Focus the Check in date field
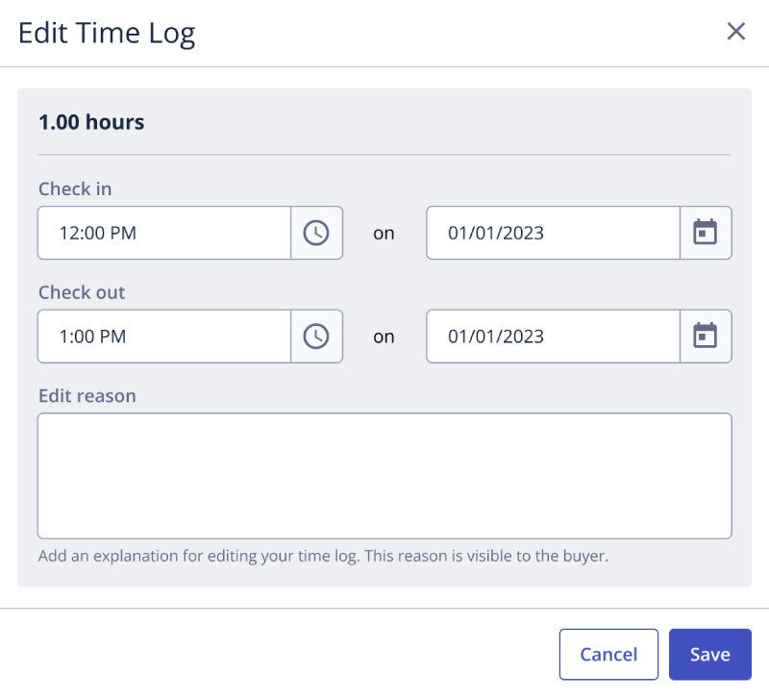Viewport: 769px width, 700px height. click(553, 233)
